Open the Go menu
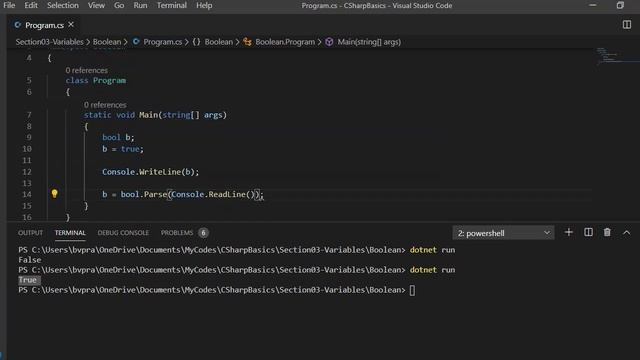640x360 pixels. click(119, 5)
